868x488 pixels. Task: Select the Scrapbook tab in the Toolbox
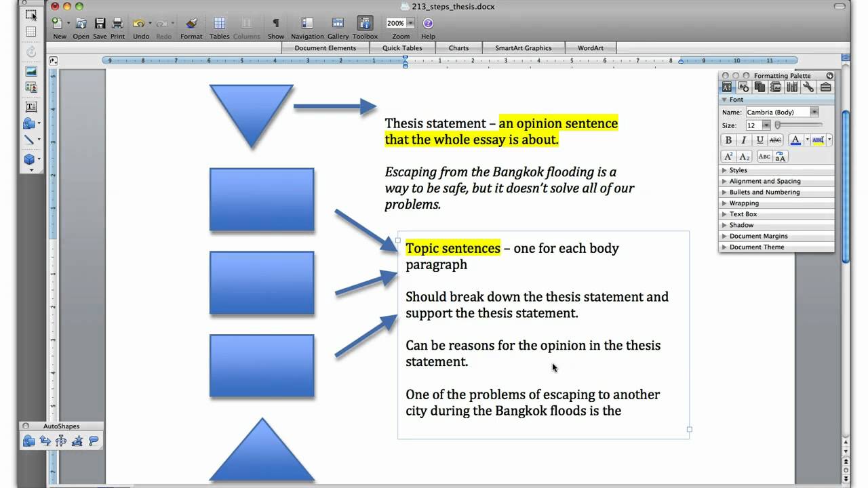(776, 87)
